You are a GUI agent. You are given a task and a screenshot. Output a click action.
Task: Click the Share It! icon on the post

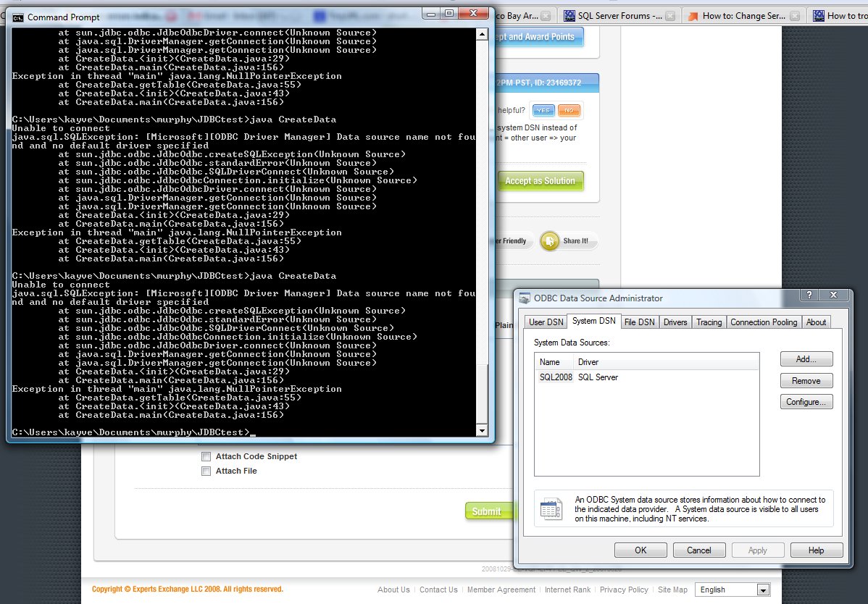coord(550,240)
